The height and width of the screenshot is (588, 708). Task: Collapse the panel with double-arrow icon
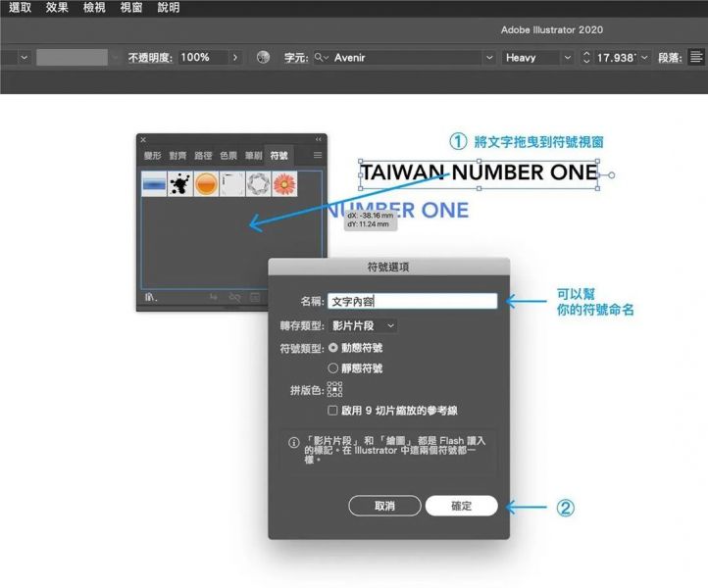(318, 140)
